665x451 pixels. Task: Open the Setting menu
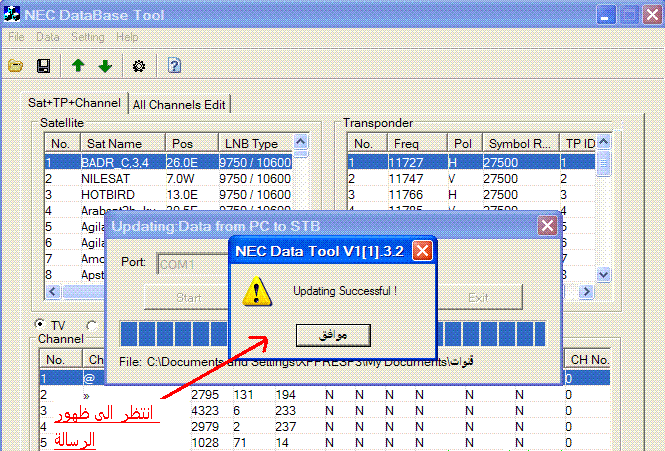(x=87, y=37)
